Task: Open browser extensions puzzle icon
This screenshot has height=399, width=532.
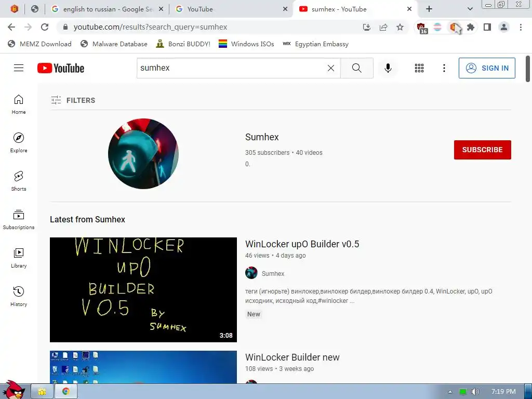Action: tap(470, 27)
